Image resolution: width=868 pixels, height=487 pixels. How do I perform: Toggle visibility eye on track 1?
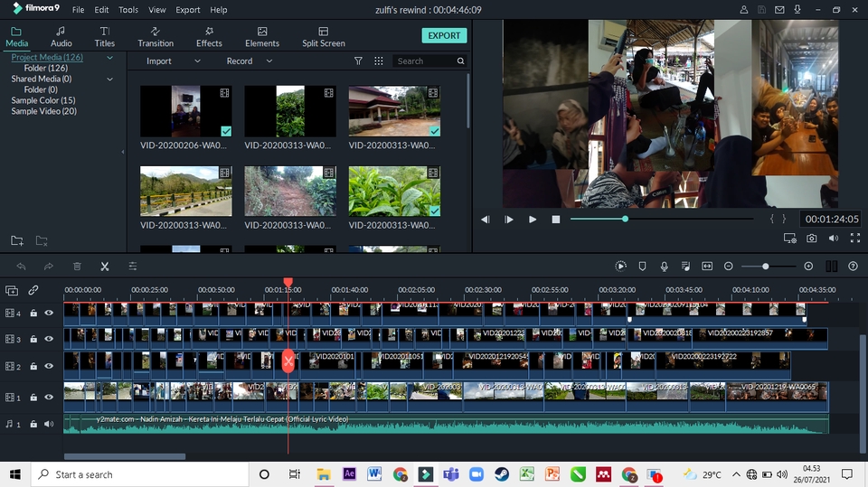49,397
